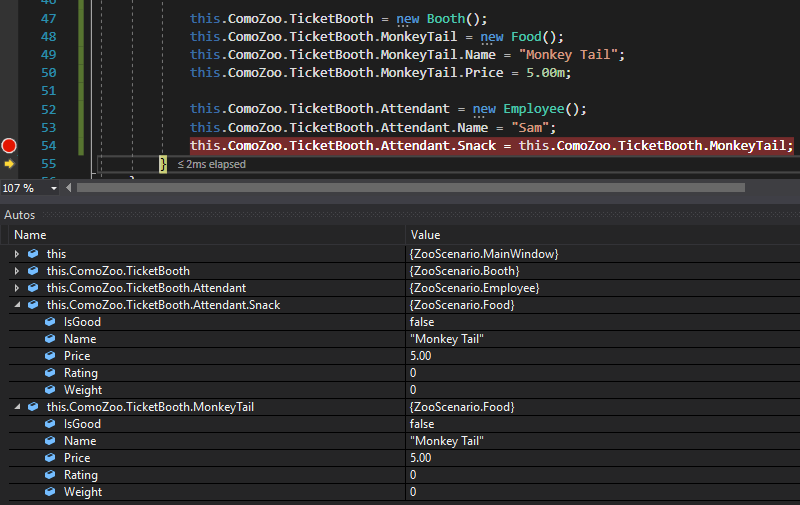Click cube icon next to Attendant.Snack row
The height and width of the screenshot is (505, 800).
click(x=33, y=305)
